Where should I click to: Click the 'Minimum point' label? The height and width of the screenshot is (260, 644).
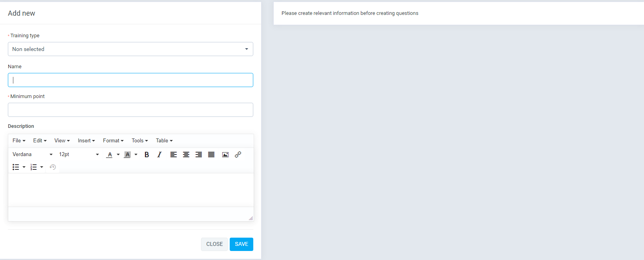27,96
